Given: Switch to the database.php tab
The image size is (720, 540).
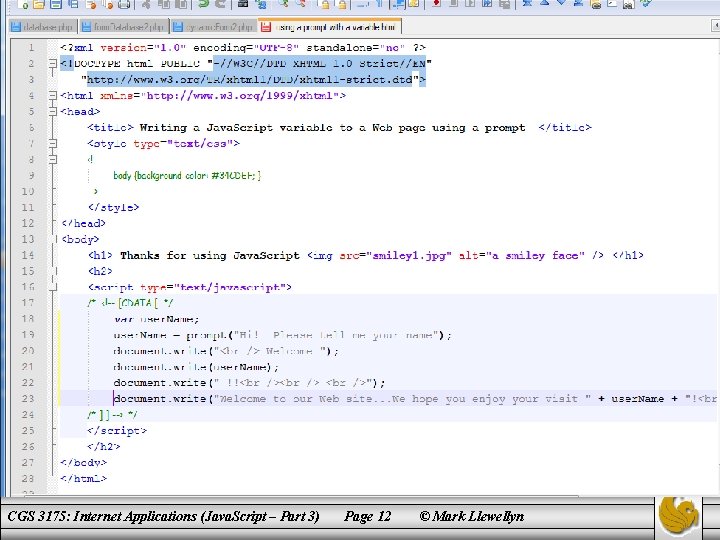Looking at the screenshot, I should pos(42,27).
